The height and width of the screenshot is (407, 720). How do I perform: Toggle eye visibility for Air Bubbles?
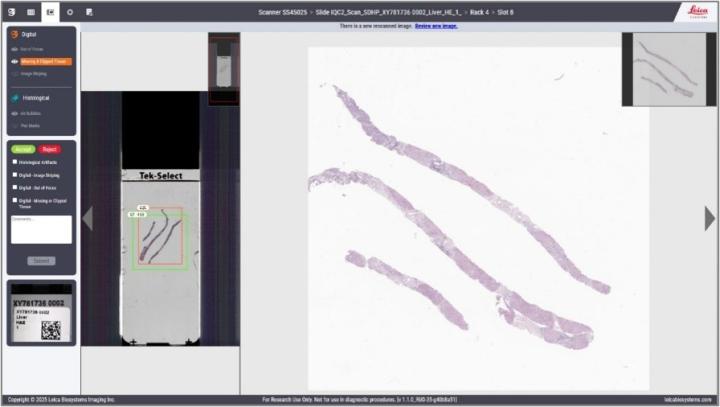[14, 113]
